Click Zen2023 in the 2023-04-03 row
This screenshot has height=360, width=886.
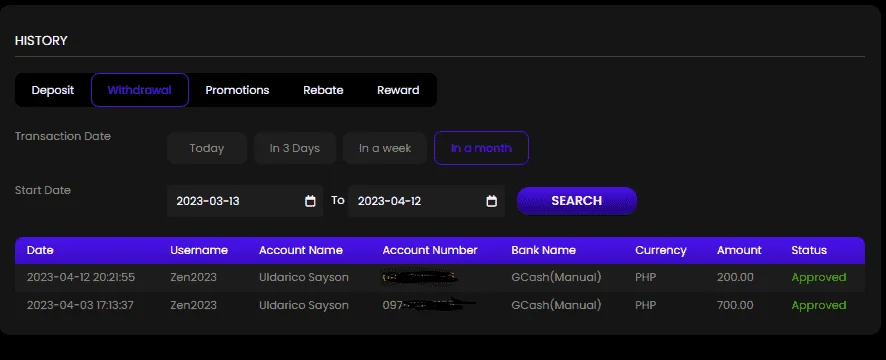[193, 305]
